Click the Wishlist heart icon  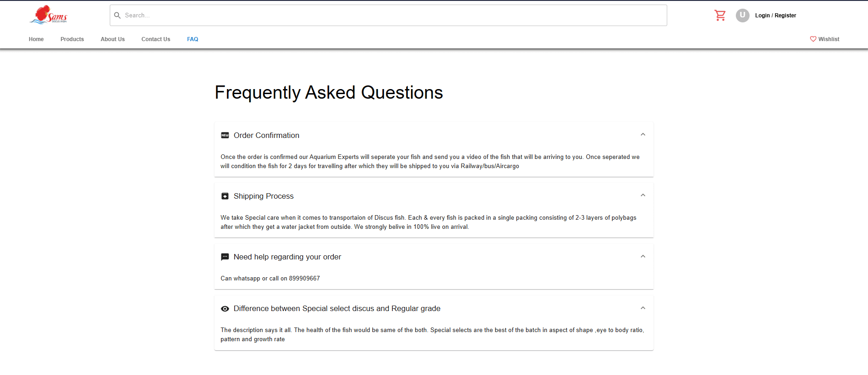pos(813,39)
